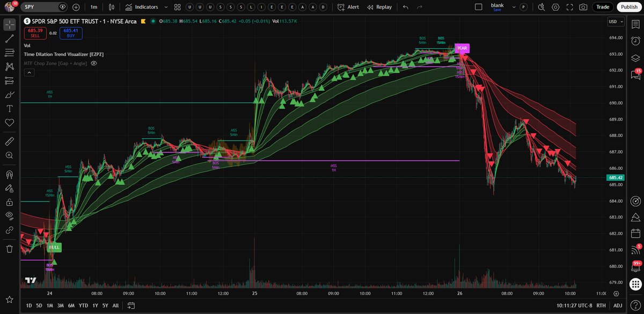Open chart settings hexagon icon
Screen dimensions: 644x314
click(555, 7)
